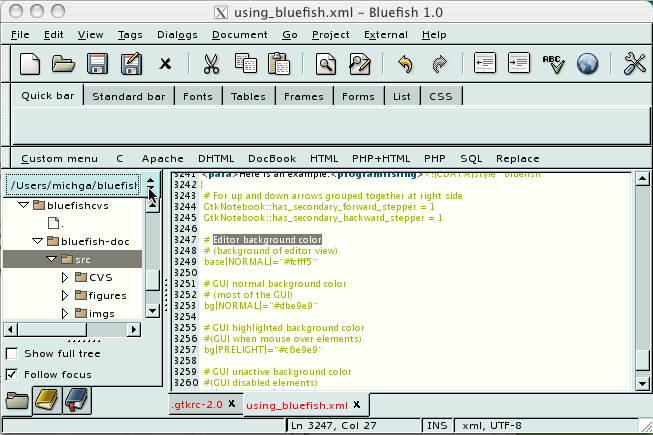Open the DocBook custom menu
Screen dimensions: 653x435
(272, 159)
